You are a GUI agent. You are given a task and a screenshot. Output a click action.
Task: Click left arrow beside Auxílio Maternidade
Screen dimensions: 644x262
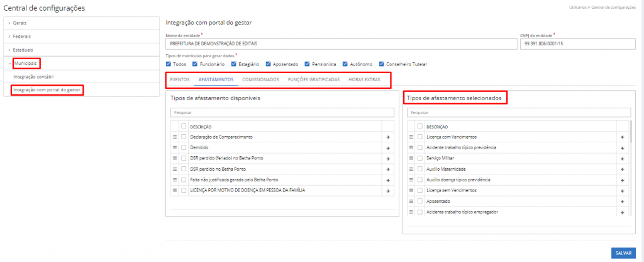(622, 169)
